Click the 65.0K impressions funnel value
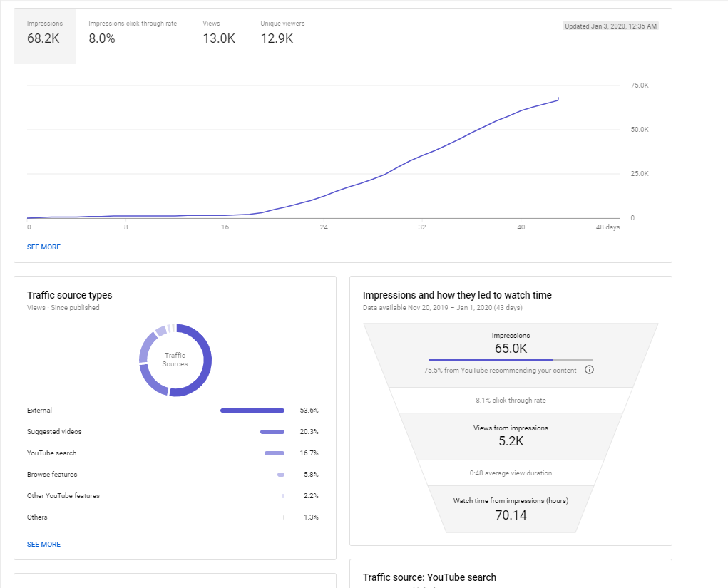This screenshot has height=588, width=728. [x=511, y=349]
